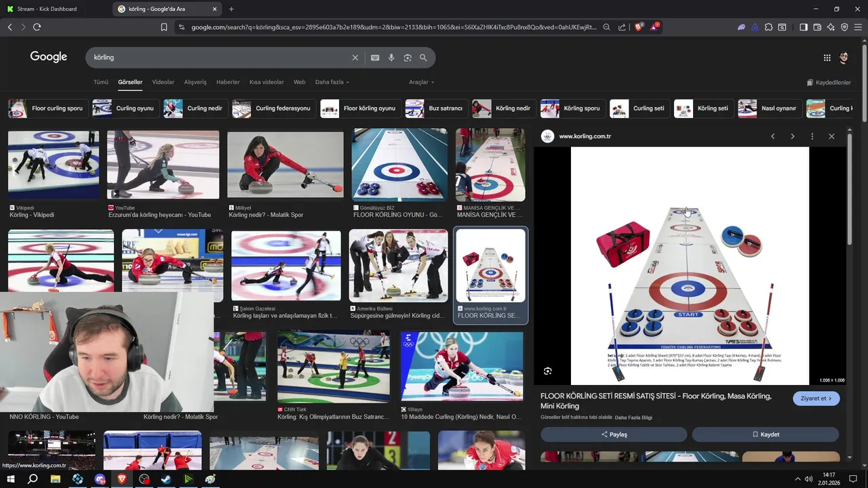Select the Curling federasyonu chip
Image resolution: width=868 pixels, height=488 pixels.
coord(273,108)
